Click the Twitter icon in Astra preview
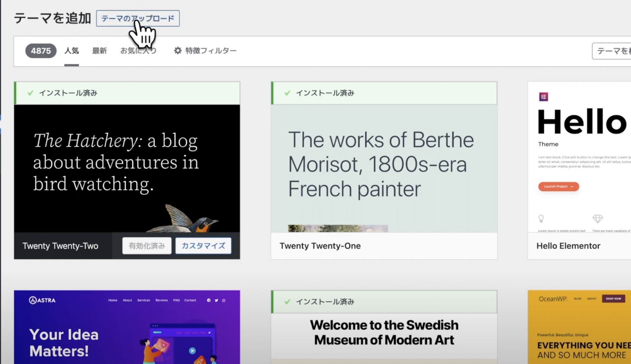Viewport: 631px width, 364px height. tap(216, 300)
